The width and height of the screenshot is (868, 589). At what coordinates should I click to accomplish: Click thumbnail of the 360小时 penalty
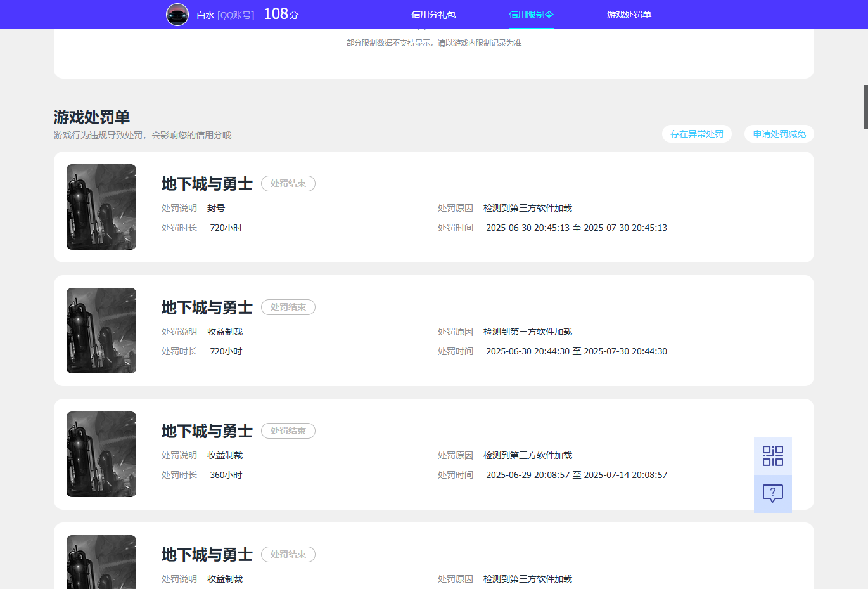[x=101, y=454]
